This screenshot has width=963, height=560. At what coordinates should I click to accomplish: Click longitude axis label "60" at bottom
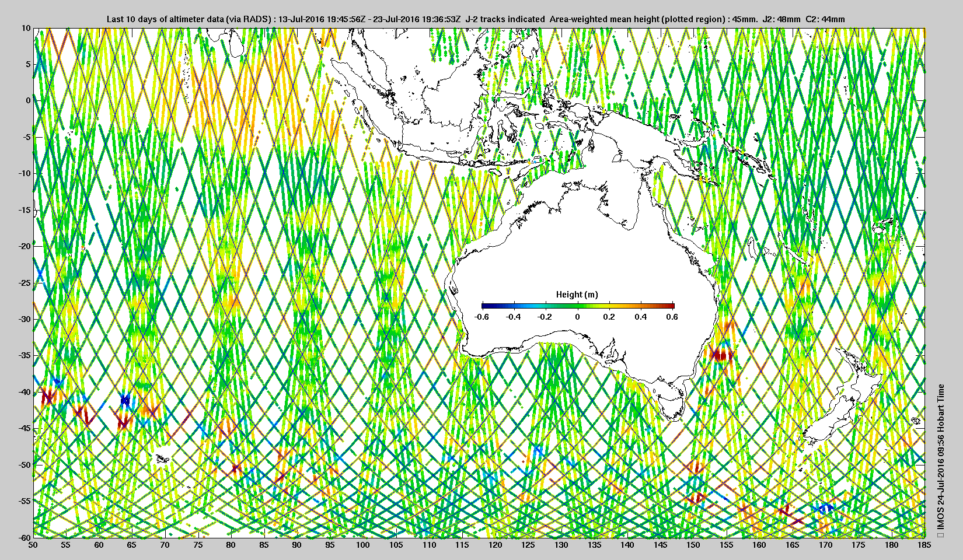pos(99,545)
